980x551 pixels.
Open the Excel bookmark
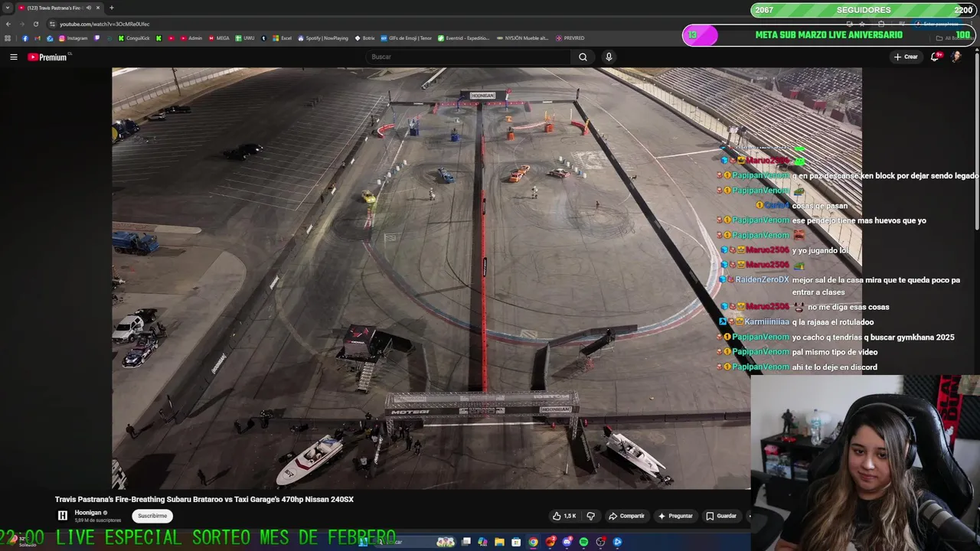(283, 38)
